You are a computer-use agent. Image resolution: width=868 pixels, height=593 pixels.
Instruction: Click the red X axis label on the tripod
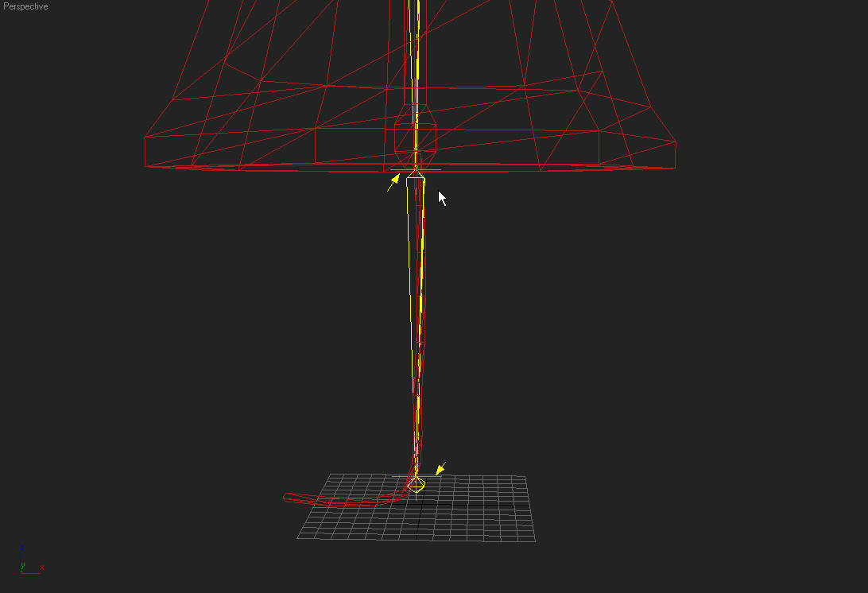point(42,568)
